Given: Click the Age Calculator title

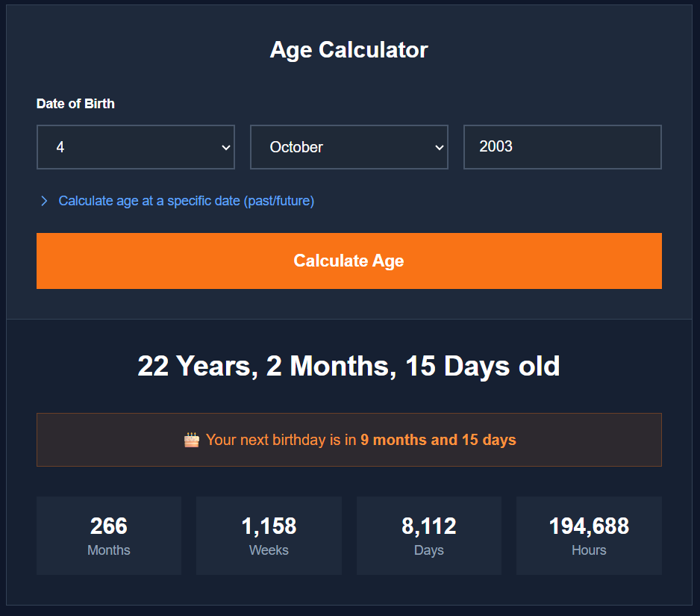Looking at the screenshot, I should click(x=349, y=50).
